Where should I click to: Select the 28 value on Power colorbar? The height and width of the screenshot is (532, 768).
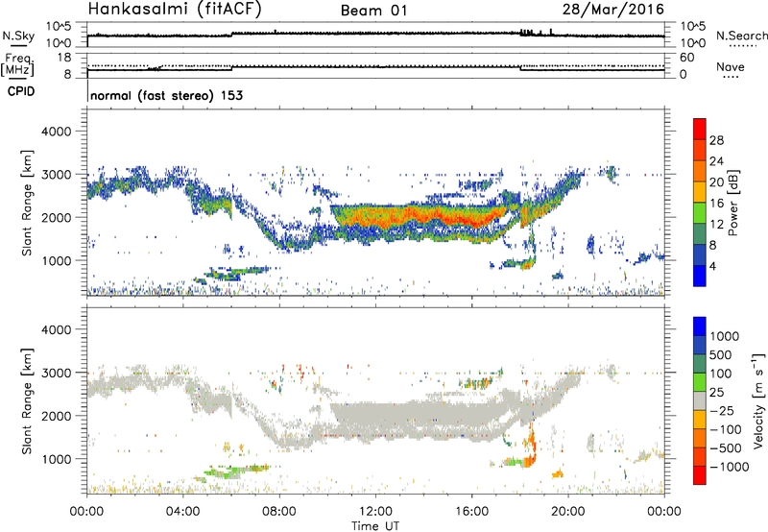(x=716, y=140)
